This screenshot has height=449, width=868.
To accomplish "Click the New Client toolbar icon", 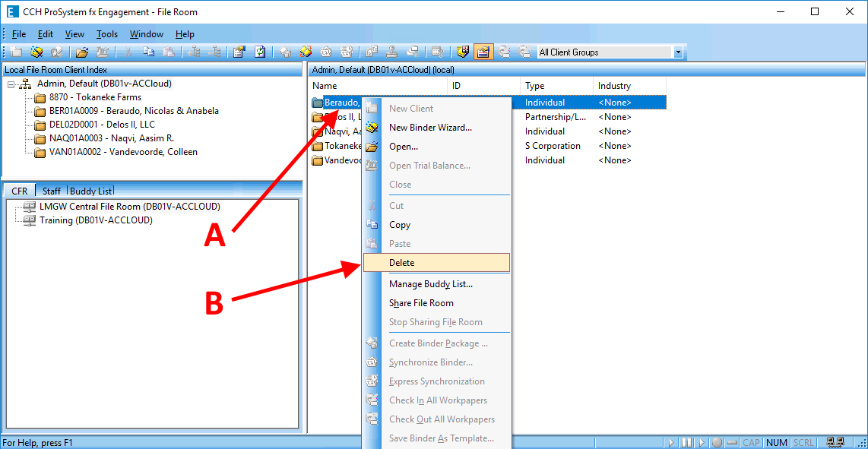I will (17, 52).
